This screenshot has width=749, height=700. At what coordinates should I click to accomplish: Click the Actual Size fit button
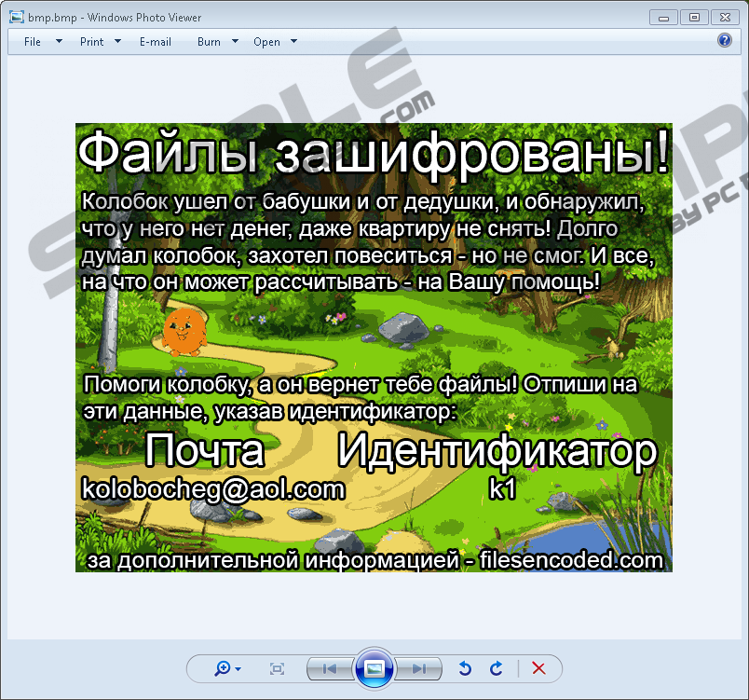pyautogui.click(x=277, y=668)
